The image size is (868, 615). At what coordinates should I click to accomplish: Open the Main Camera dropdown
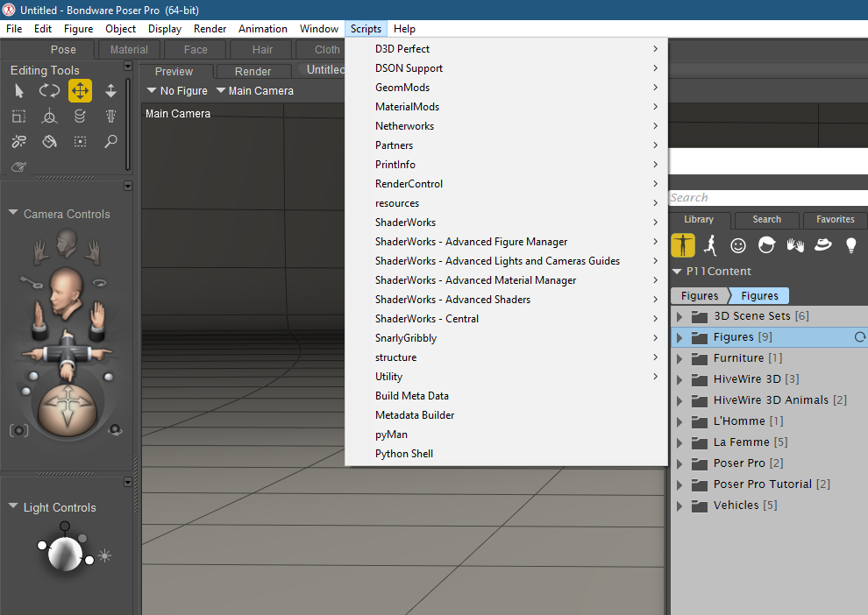click(x=254, y=91)
